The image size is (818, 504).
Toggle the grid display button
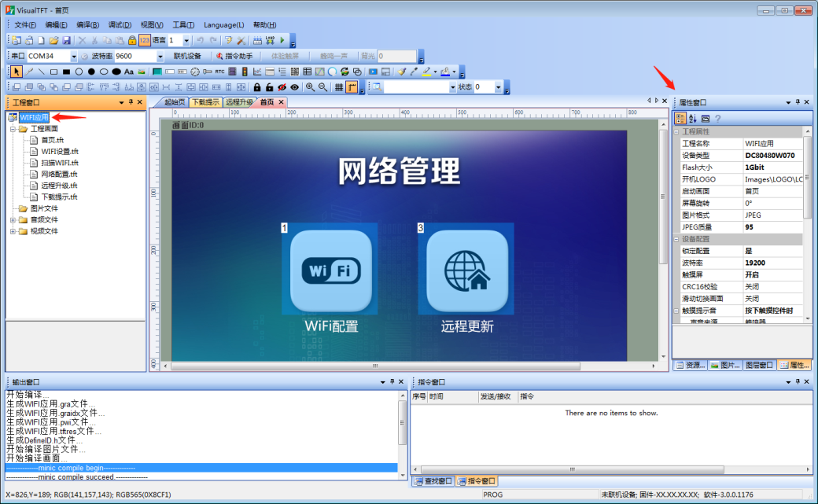338,87
